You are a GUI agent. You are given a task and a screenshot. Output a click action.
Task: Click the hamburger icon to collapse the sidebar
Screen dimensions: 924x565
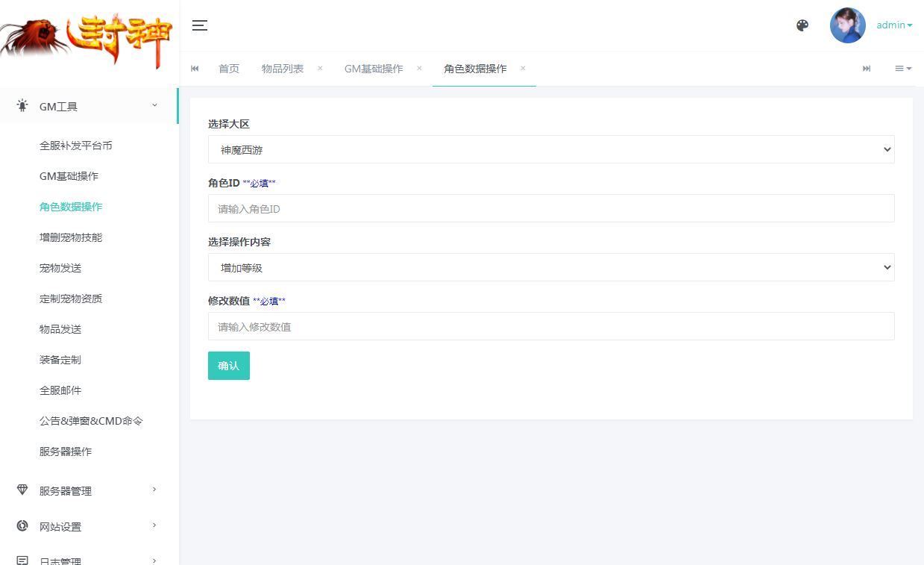click(199, 25)
